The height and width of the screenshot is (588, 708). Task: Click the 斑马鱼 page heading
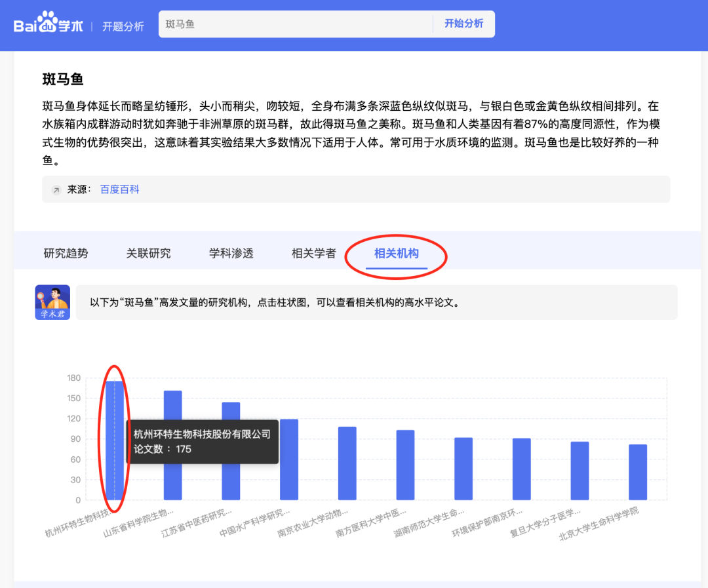coord(63,79)
